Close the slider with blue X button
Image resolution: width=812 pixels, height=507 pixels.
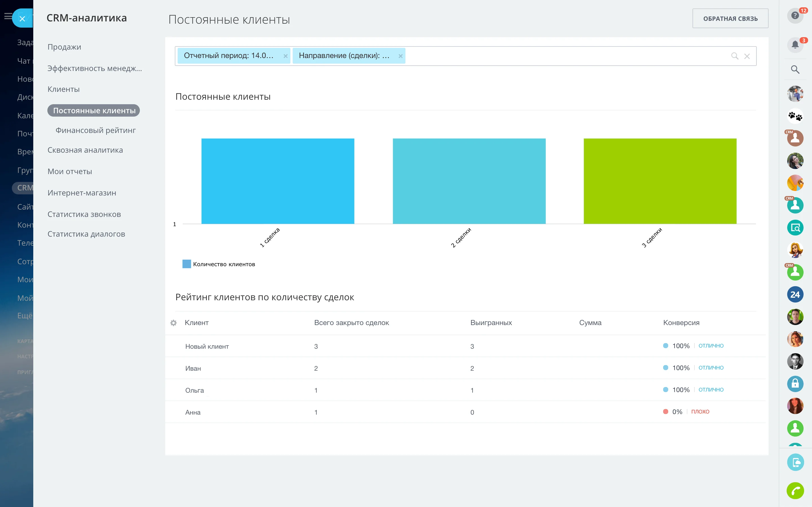point(22,19)
